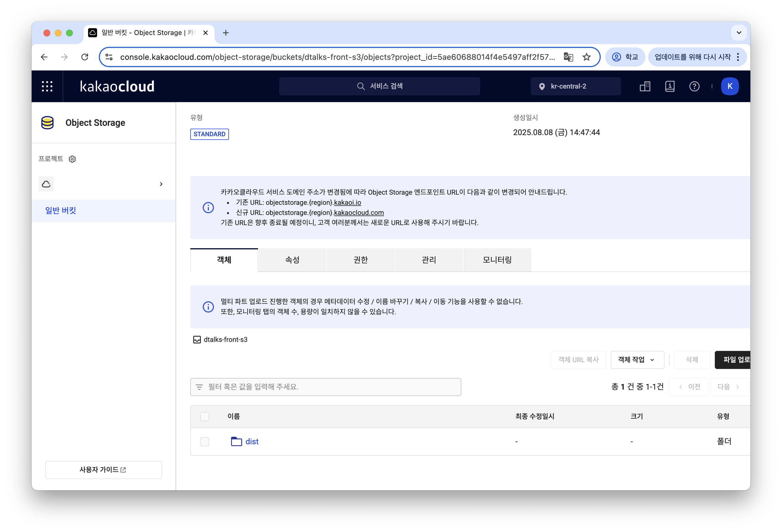This screenshot has height=532, width=782.
Task: Open the kakaocloud.com link
Action: [x=359, y=212]
